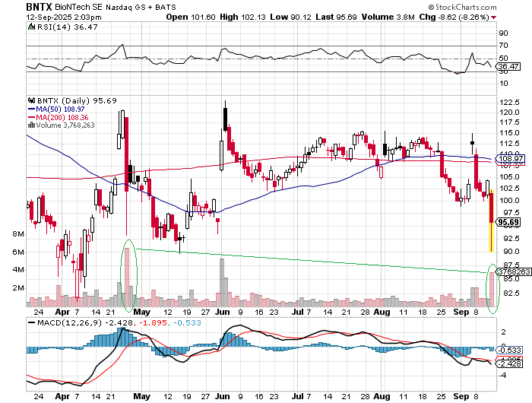Click the RSI(14) 36.47 legend label

tap(68, 27)
